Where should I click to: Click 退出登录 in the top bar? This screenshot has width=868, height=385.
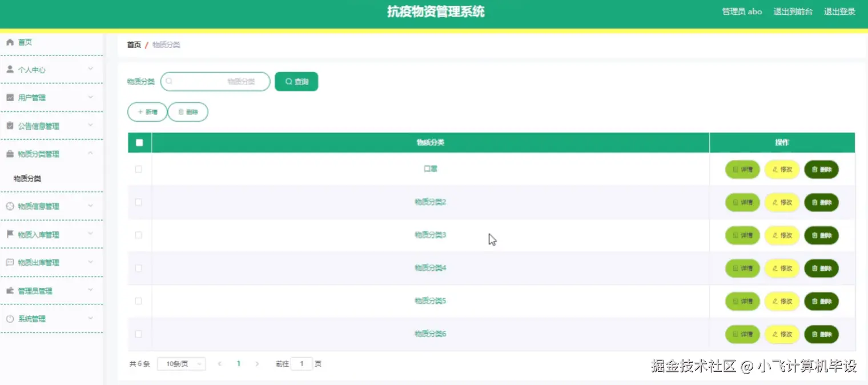pyautogui.click(x=839, y=11)
